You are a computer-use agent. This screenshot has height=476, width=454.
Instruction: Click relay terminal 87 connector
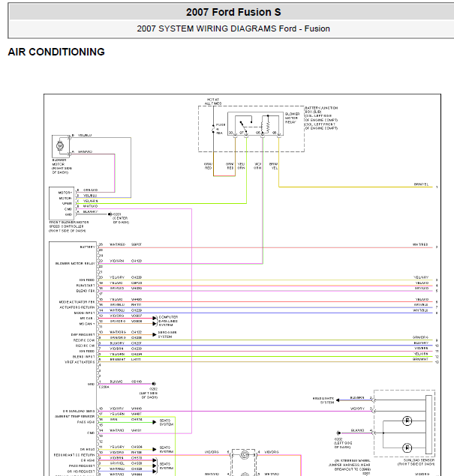pos(246,137)
